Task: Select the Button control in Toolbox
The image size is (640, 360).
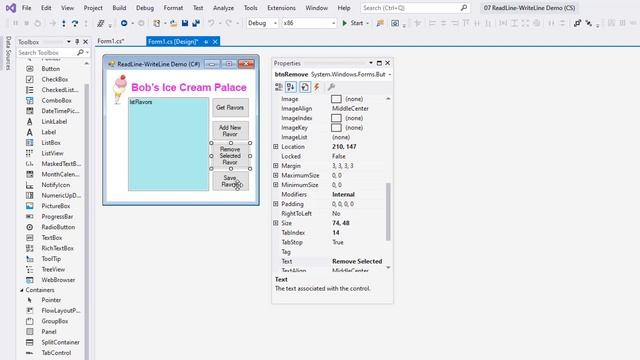Action: (x=50, y=69)
